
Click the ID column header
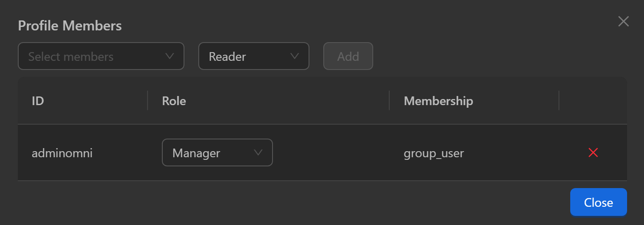click(38, 101)
